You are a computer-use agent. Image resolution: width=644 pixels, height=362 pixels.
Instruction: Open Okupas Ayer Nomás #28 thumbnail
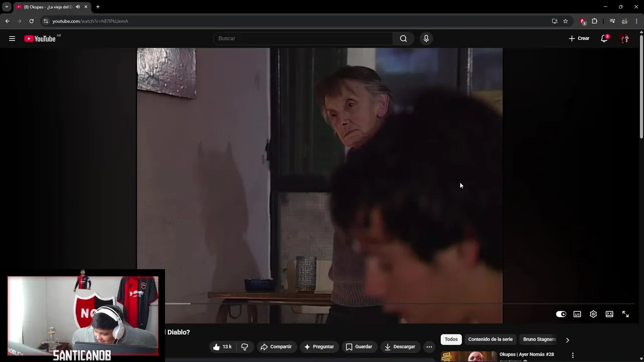468,356
